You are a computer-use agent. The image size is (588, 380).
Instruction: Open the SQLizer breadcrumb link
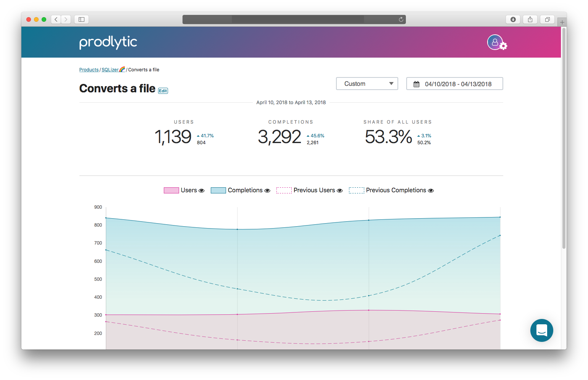pyautogui.click(x=113, y=70)
